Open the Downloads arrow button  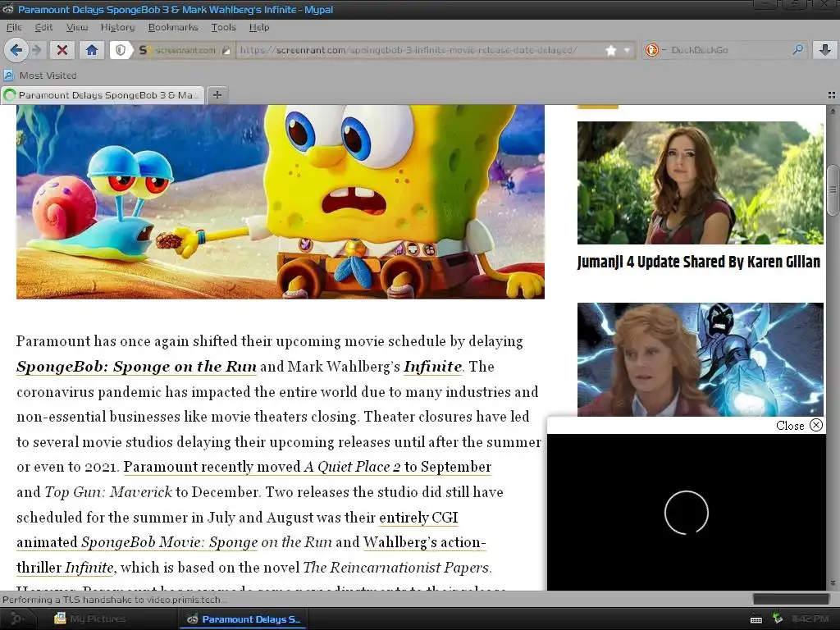point(825,50)
